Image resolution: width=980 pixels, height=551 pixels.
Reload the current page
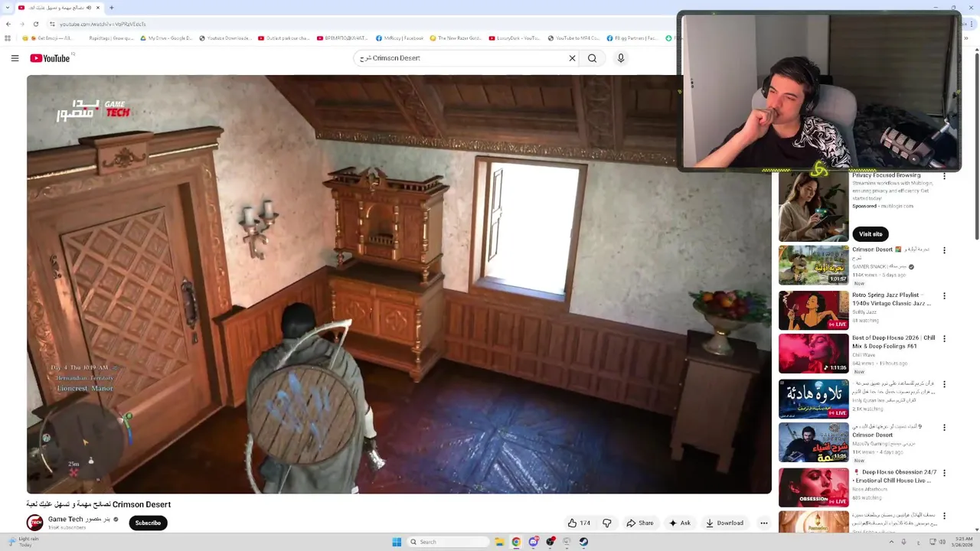tap(35, 24)
